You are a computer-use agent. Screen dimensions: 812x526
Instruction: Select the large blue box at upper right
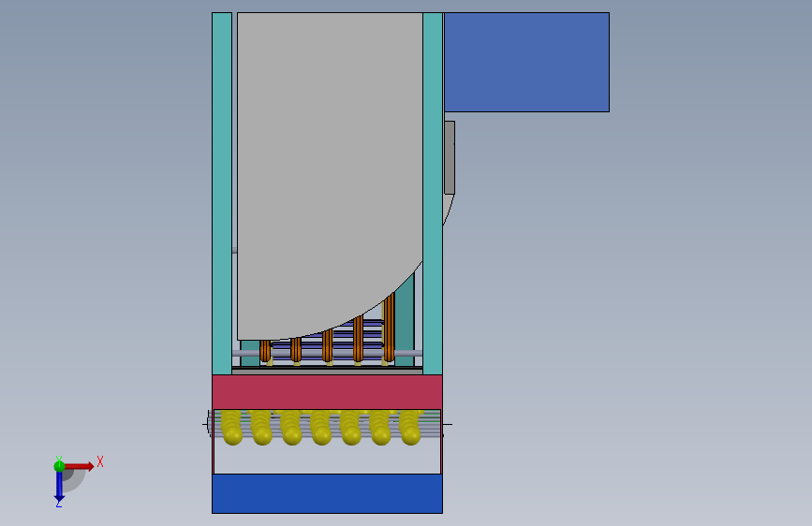(x=526, y=62)
